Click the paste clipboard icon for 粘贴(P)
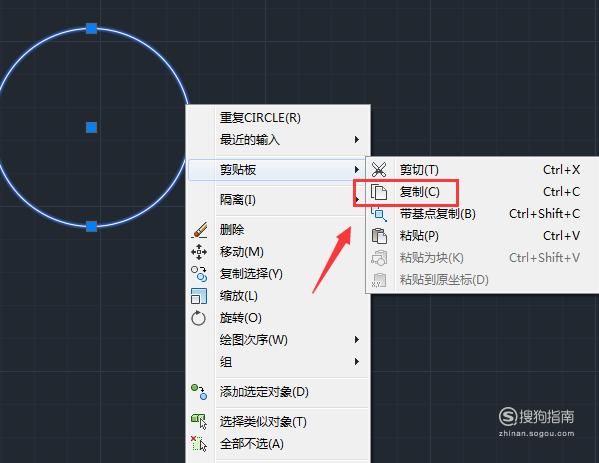599x463 pixels. pos(379,236)
